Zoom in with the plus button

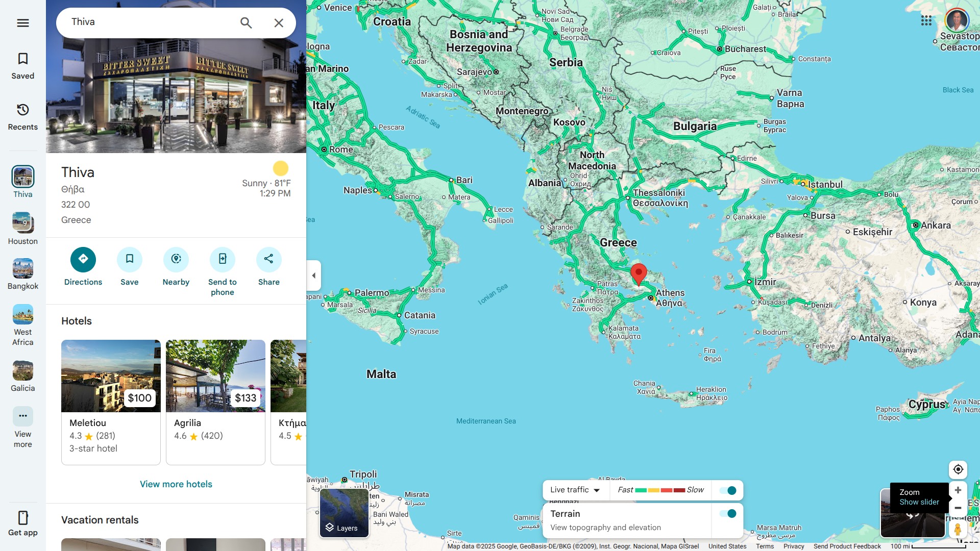[x=958, y=490]
